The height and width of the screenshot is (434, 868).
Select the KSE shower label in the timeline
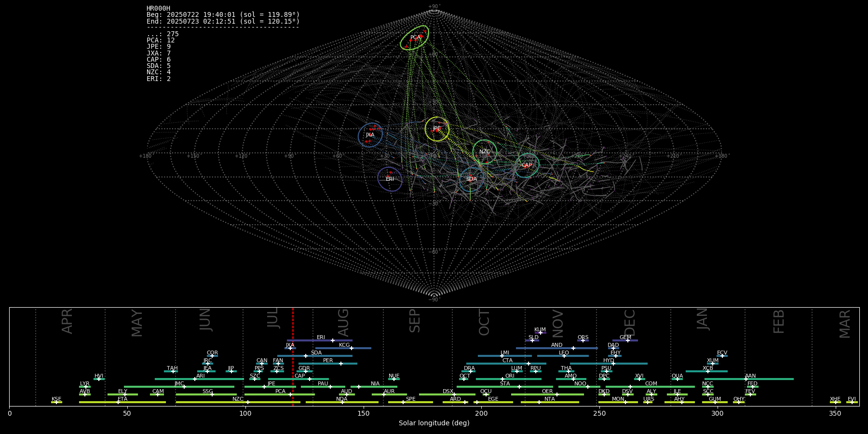[x=56, y=399]
